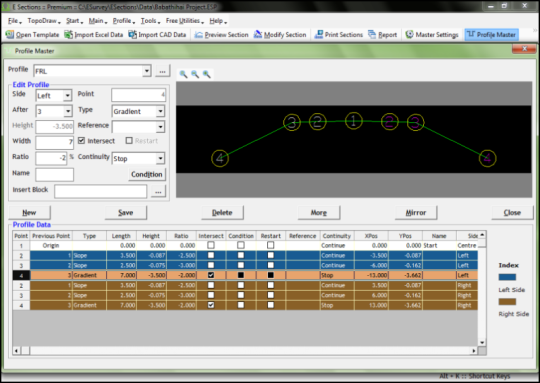Open the Free Utilities menu

click(185, 21)
